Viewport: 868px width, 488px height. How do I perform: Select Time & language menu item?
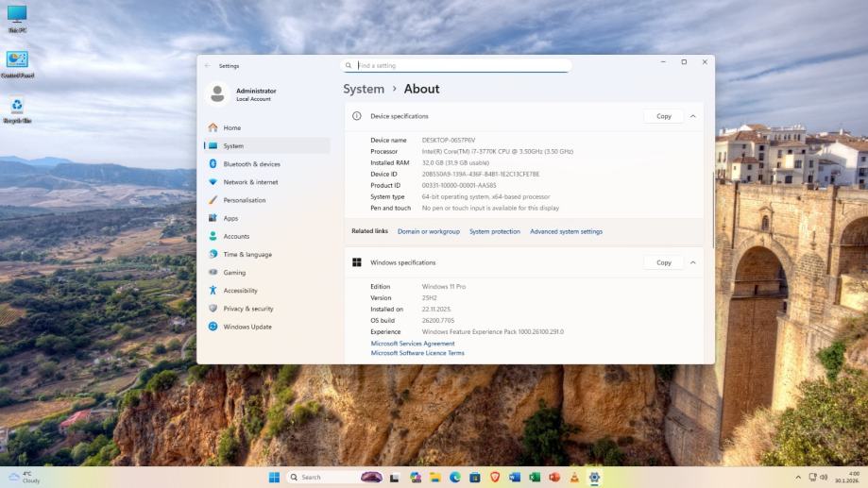click(247, 255)
